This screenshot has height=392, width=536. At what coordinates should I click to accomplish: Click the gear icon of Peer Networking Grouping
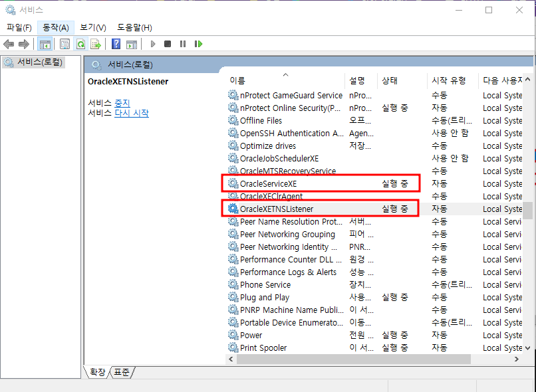coord(233,234)
